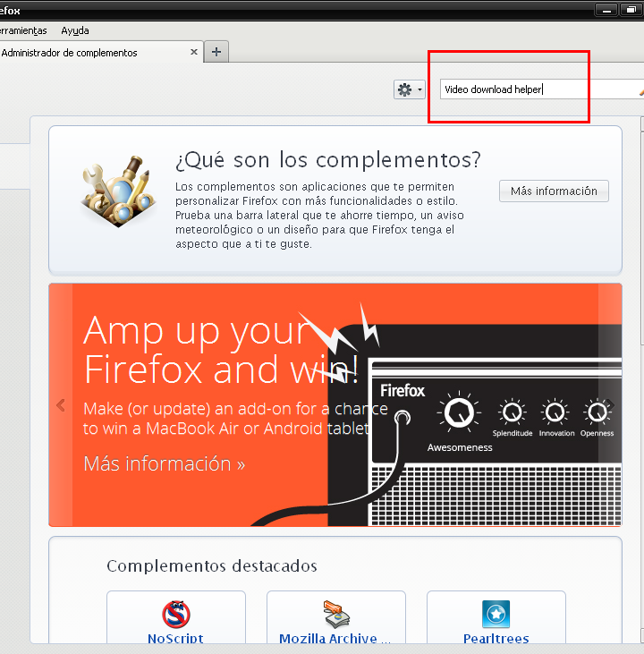Restore down the Firefox window
This screenshot has width=644, height=654.
(631, 10)
